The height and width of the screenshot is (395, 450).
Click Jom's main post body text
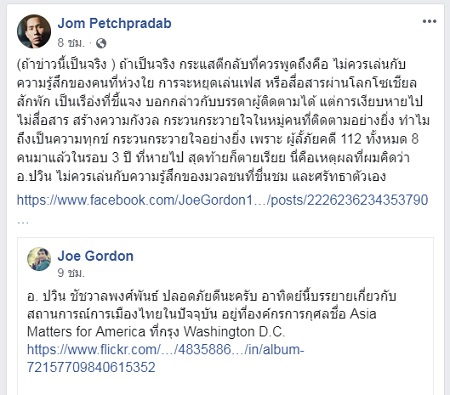coord(223,120)
